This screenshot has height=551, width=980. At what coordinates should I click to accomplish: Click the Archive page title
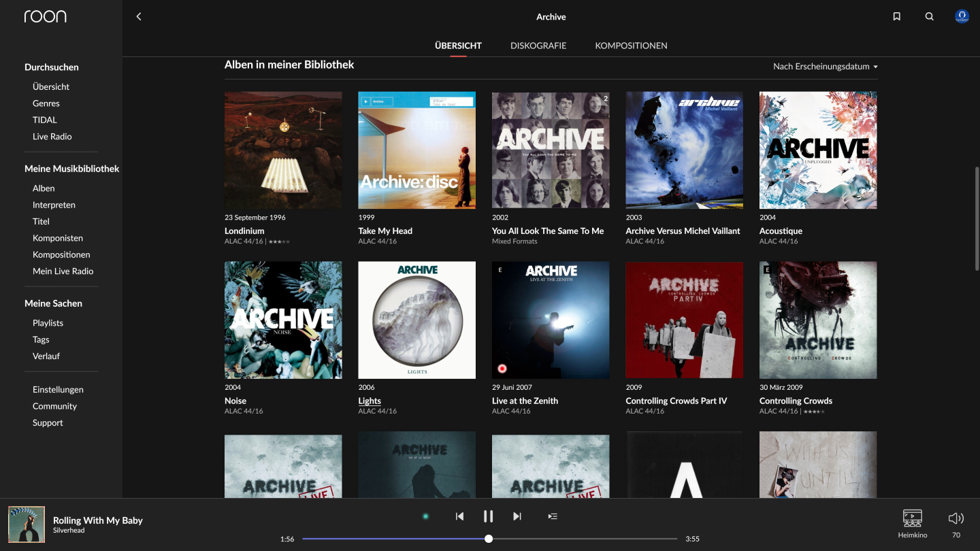tap(551, 17)
